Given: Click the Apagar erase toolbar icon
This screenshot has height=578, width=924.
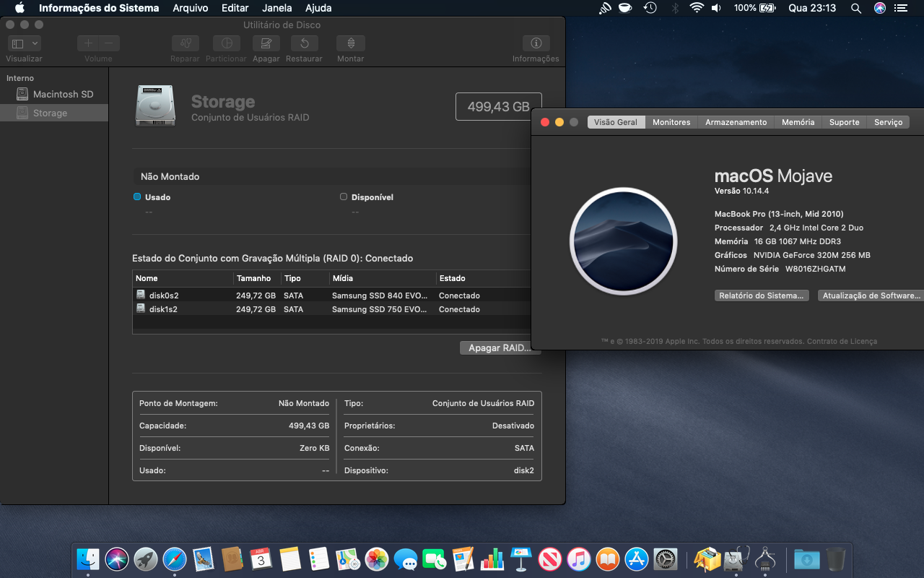Looking at the screenshot, I should pyautogui.click(x=266, y=44).
